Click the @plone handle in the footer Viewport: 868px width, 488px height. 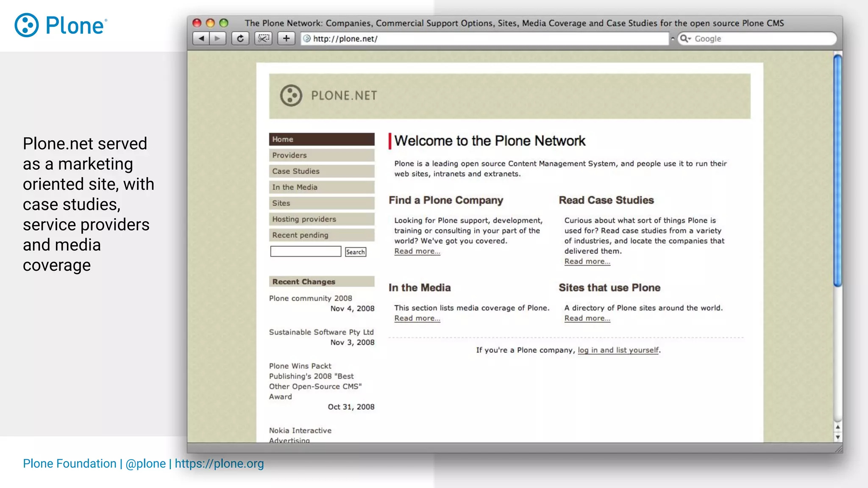[x=145, y=464]
